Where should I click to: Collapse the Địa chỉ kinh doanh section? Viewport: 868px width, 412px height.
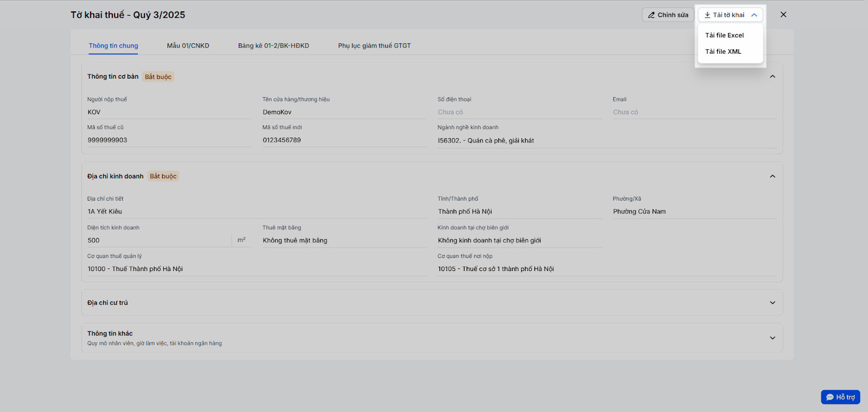tap(773, 176)
